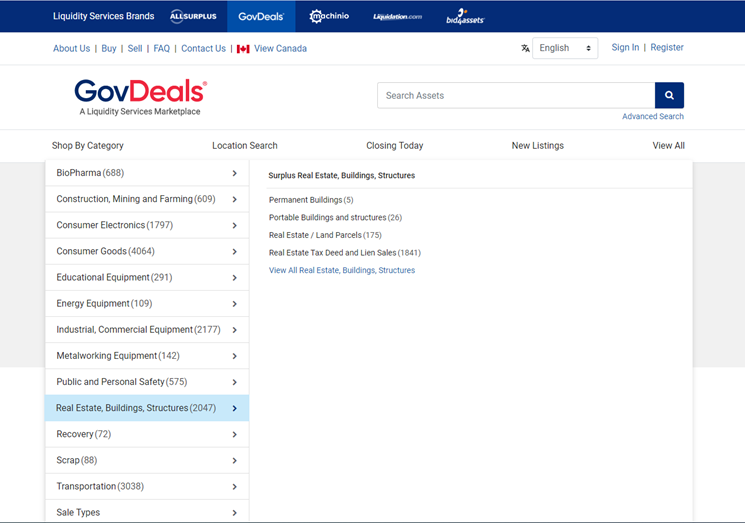Click the Sign In link
This screenshot has width=745, height=523.
point(625,48)
